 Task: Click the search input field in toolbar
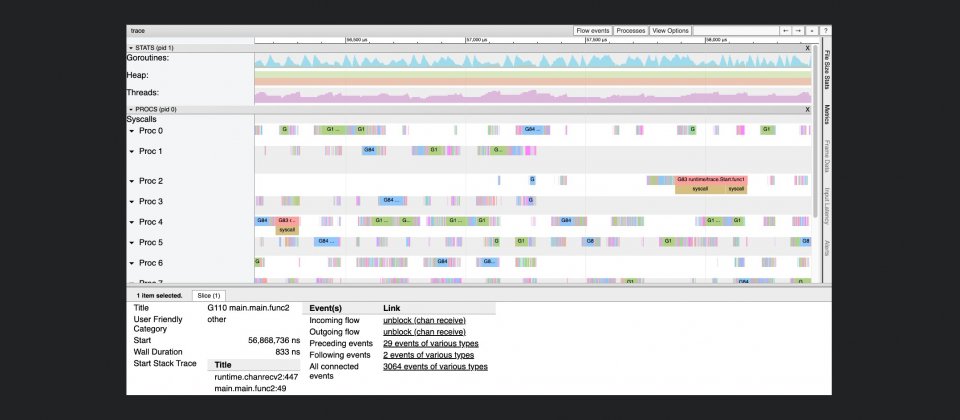coord(735,31)
